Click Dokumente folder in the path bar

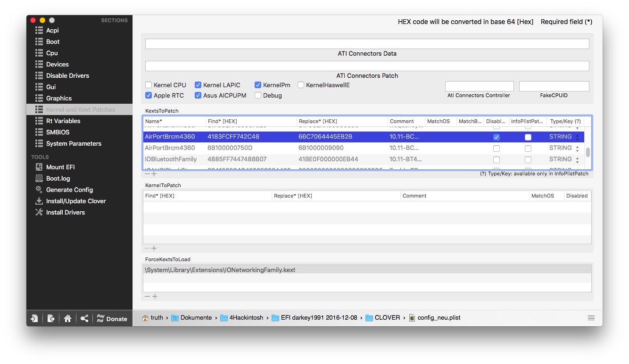click(191, 318)
